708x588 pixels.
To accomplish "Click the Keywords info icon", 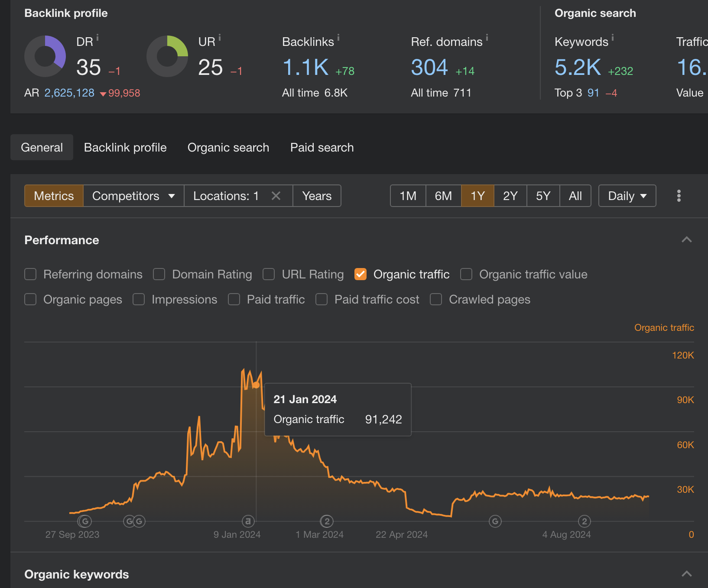I will [613, 38].
